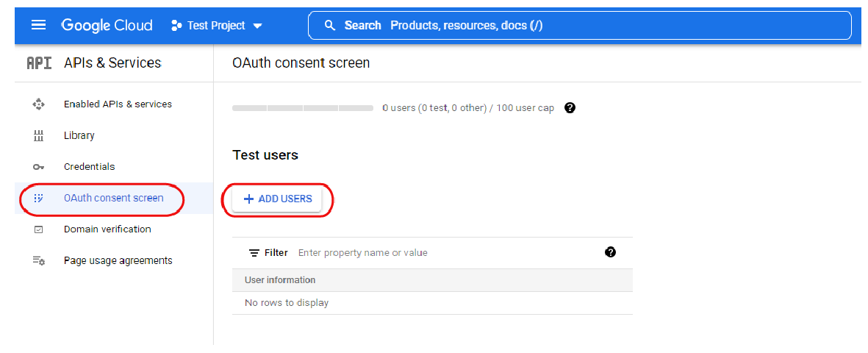
Task: Open the APIs & Services heading
Action: (112, 63)
